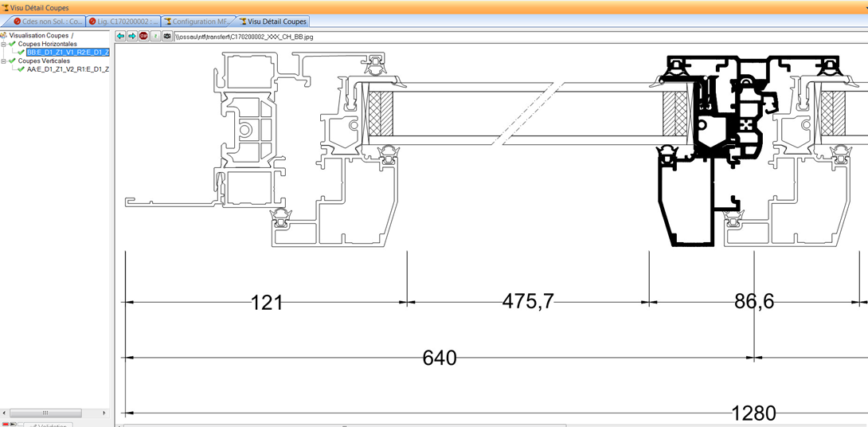Switch to the Configuration MF tab
Image resolution: width=868 pixels, height=427 pixels.
[x=197, y=22]
